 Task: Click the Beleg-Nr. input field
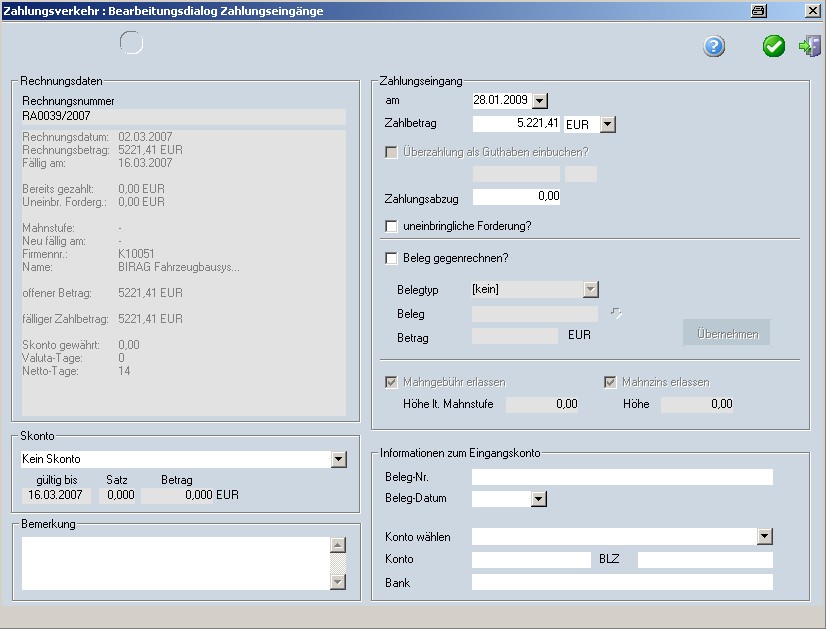click(x=622, y=477)
